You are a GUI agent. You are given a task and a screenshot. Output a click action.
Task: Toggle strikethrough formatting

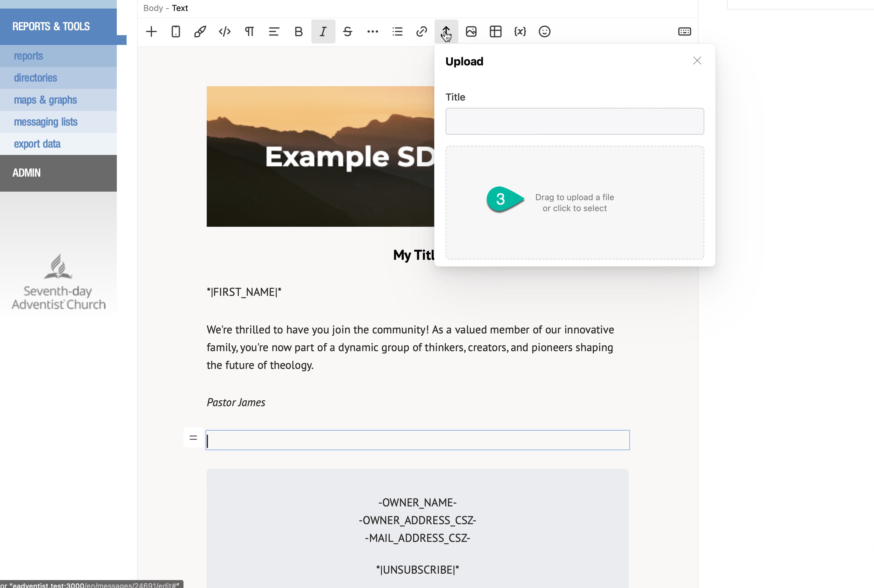click(x=347, y=31)
